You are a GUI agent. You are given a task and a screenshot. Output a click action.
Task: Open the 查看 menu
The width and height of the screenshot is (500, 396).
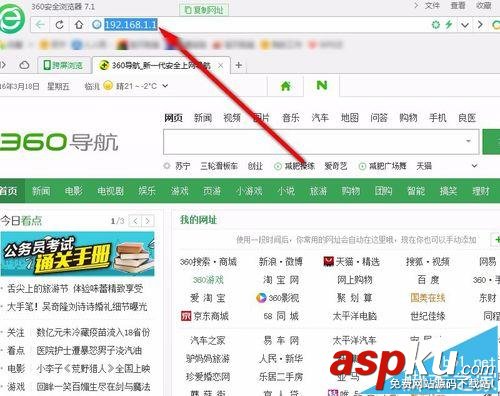pyautogui.click(x=458, y=6)
